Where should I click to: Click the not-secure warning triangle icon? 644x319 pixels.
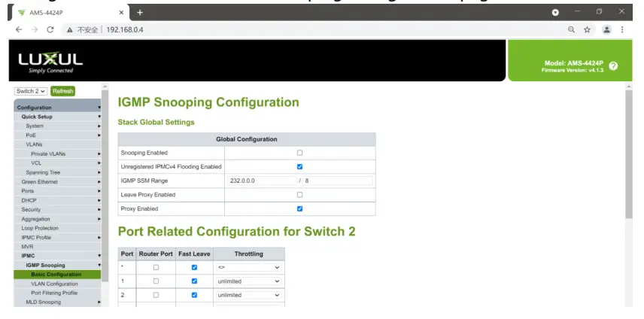pyautogui.click(x=70, y=29)
